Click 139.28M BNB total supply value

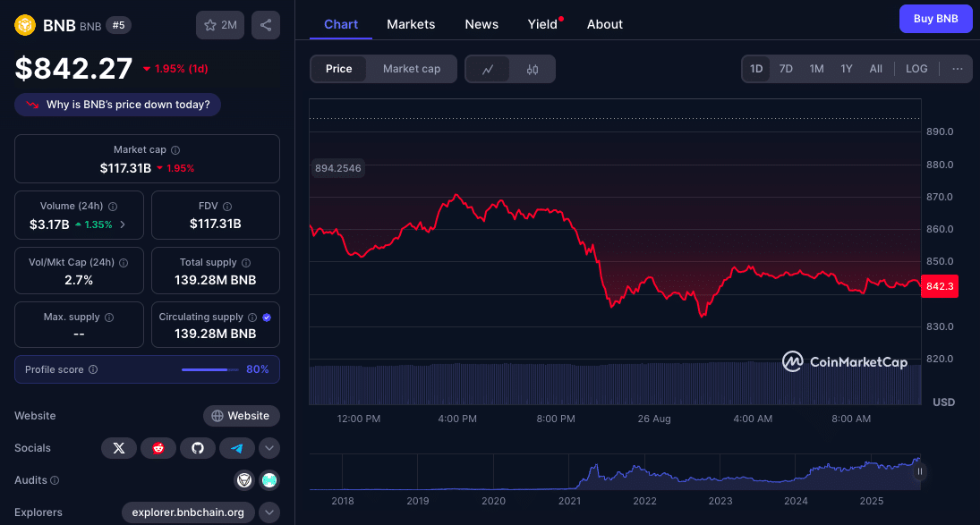pos(215,280)
